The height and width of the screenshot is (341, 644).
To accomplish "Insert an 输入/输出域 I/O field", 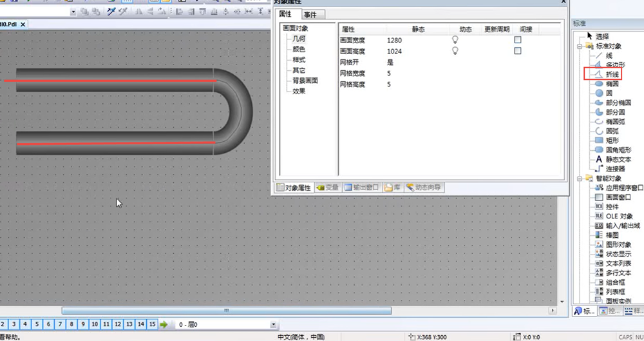I will [622, 226].
